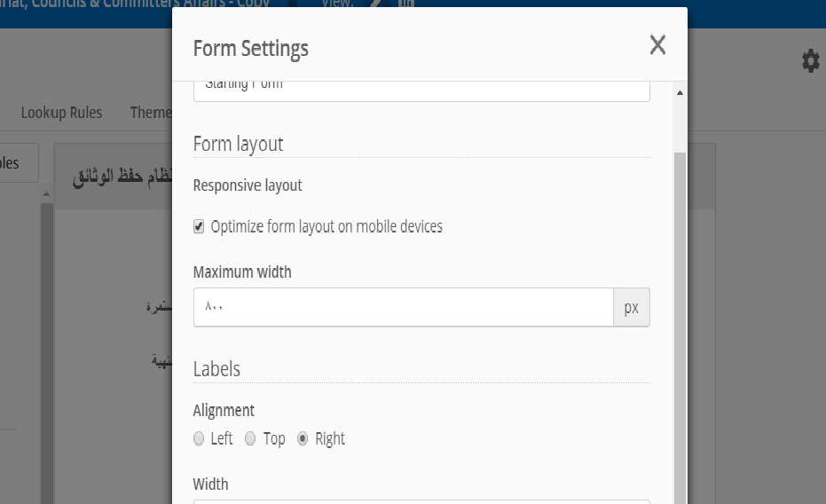Click the Maximum width input field

tap(404, 307)
